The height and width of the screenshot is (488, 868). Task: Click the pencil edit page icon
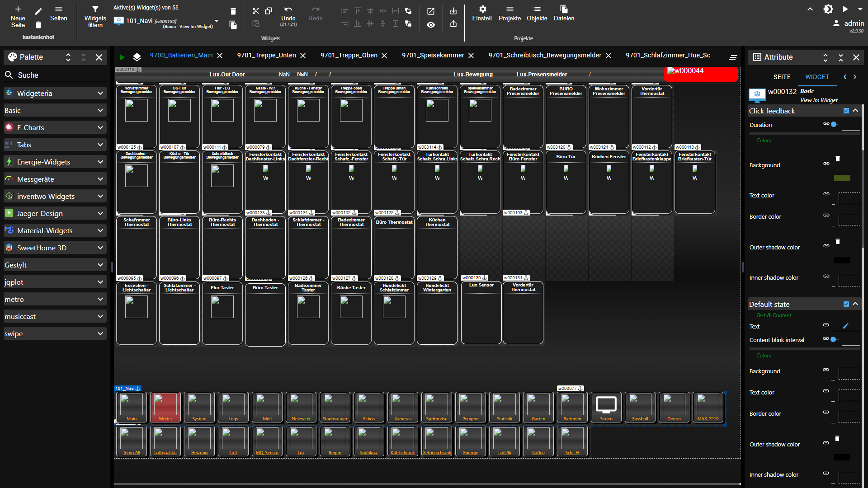pos(38,11)
